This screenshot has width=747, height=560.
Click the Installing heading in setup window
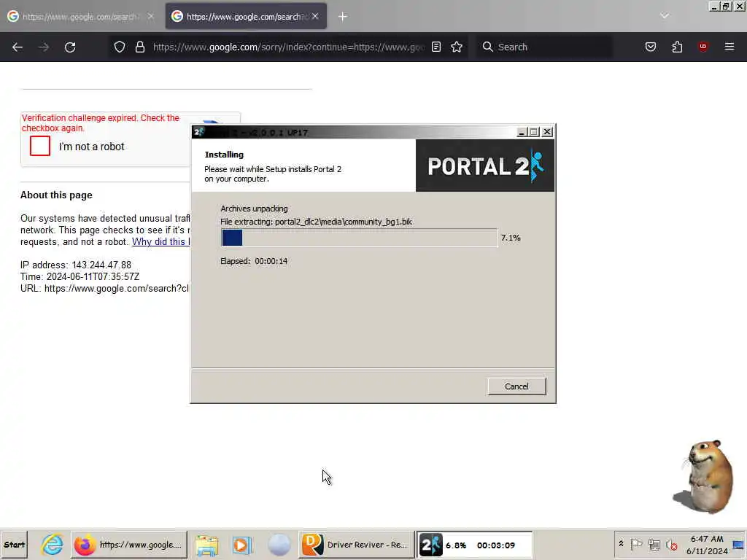pos(224,155)
